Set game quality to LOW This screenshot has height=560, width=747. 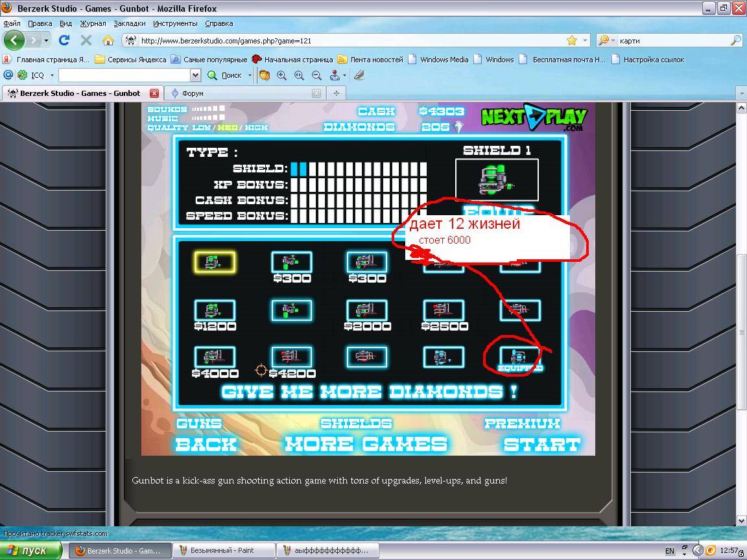[x=202, y=128]
